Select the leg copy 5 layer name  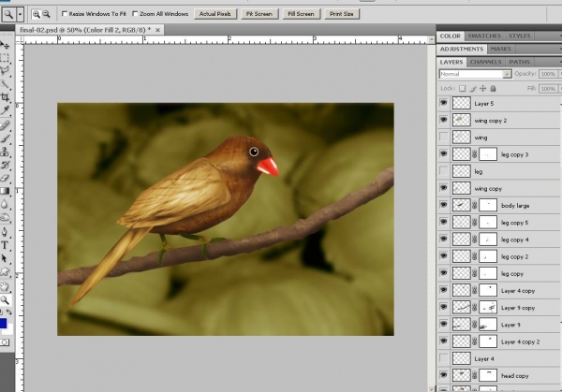(514, 223)
